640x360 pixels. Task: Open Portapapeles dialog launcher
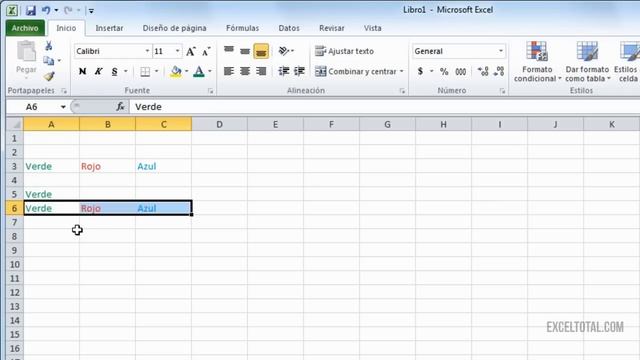pos(64,91)
